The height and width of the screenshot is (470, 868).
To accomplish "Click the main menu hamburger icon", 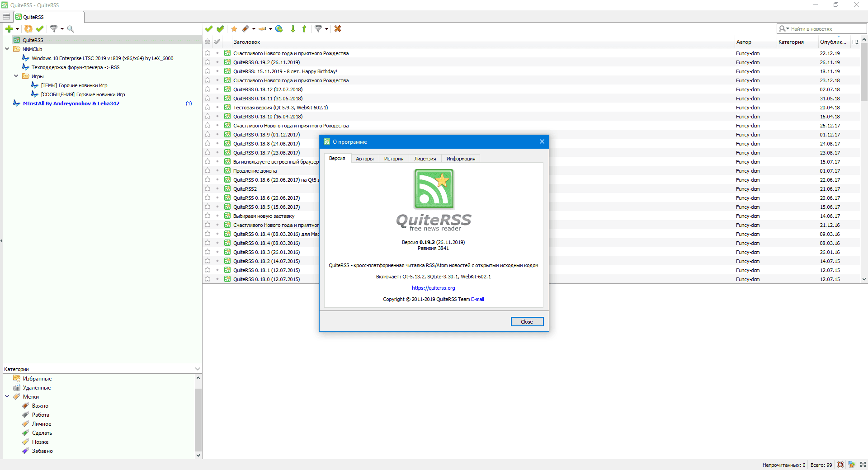I will 6,17.
